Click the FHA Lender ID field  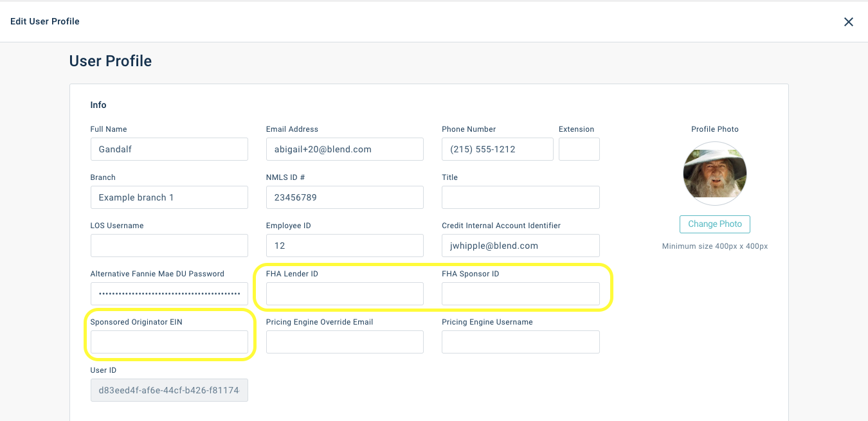(x=345, y=294)
